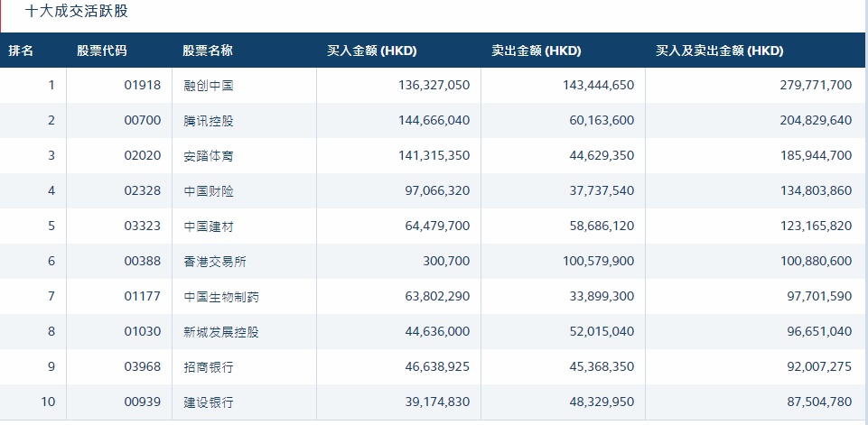This screenshot has width=868, height=425.
Task: Click sell amount 33,899,300
Action: 602,296
